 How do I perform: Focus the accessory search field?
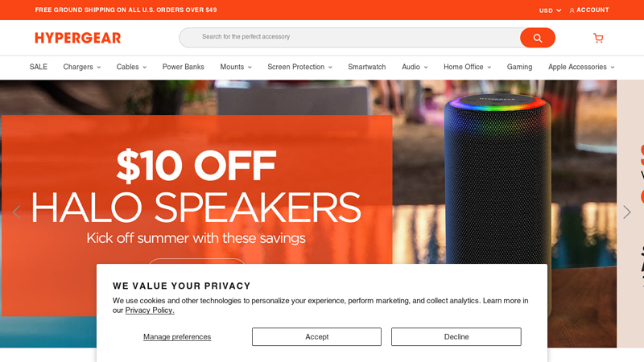[x=350, y=37]
